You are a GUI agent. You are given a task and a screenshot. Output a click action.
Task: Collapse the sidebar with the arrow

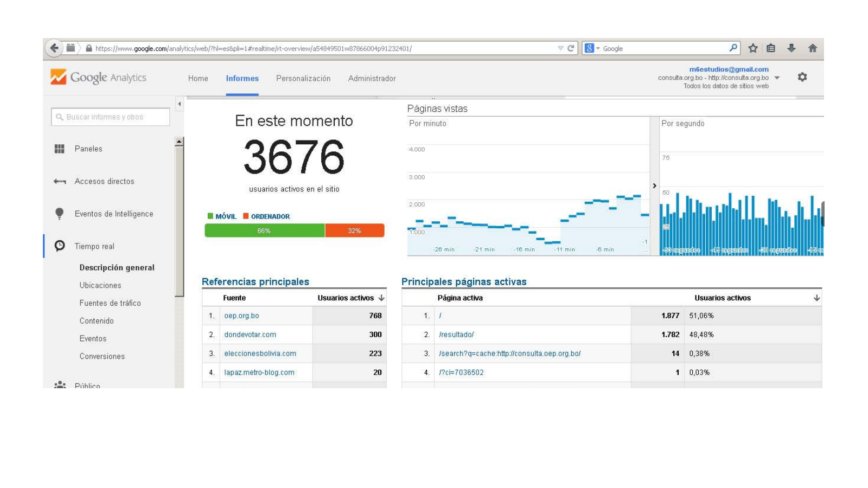coord(180,104)
